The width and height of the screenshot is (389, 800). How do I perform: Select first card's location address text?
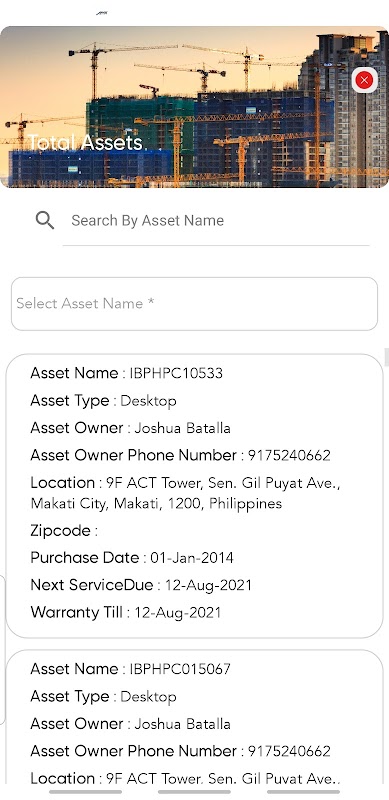pyautogui.click(x=185, y=493)
